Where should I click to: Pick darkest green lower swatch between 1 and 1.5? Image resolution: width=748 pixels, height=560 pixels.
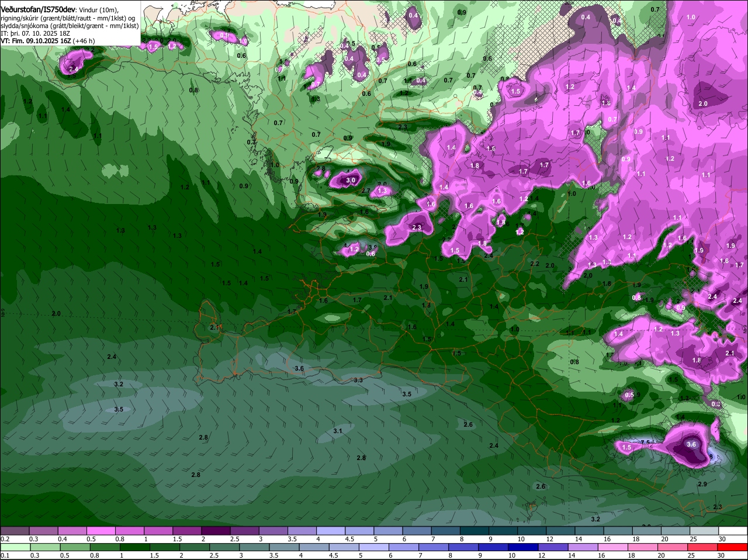click(134, 547)
